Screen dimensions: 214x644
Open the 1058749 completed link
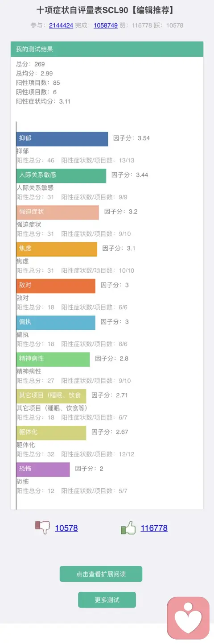coord(106,25)
